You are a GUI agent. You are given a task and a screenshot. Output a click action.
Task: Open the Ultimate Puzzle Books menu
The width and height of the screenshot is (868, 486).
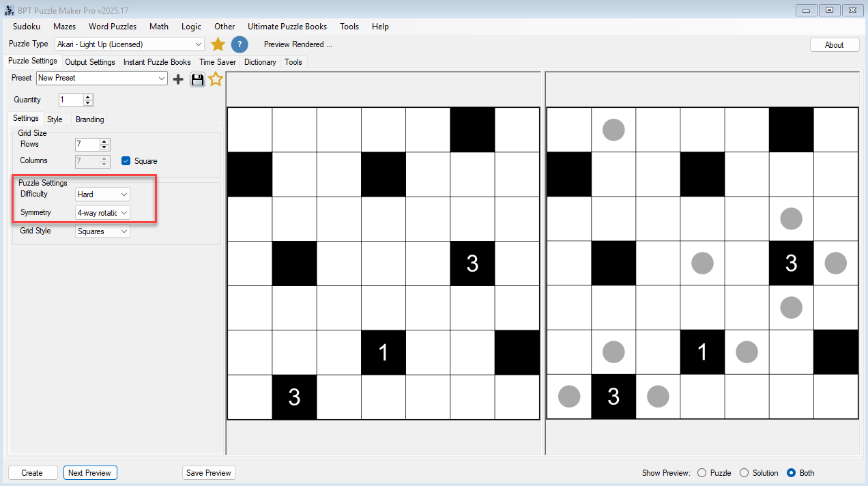click(287, 27)
